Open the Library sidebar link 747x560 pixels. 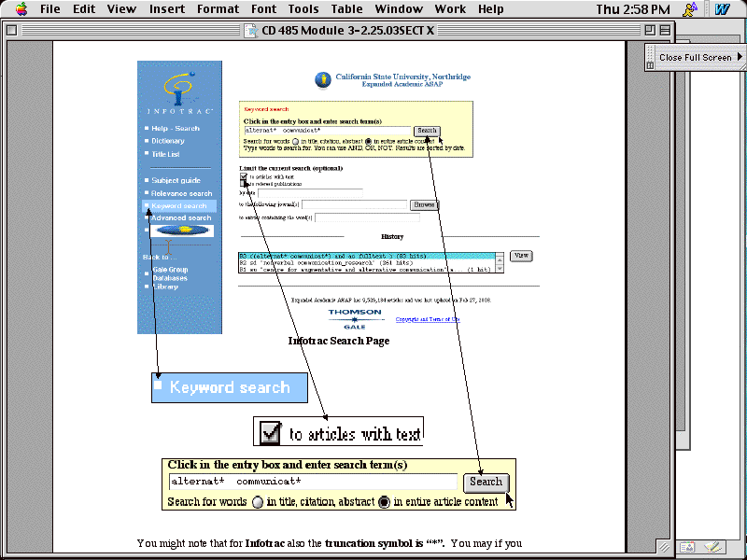[165, 287]
